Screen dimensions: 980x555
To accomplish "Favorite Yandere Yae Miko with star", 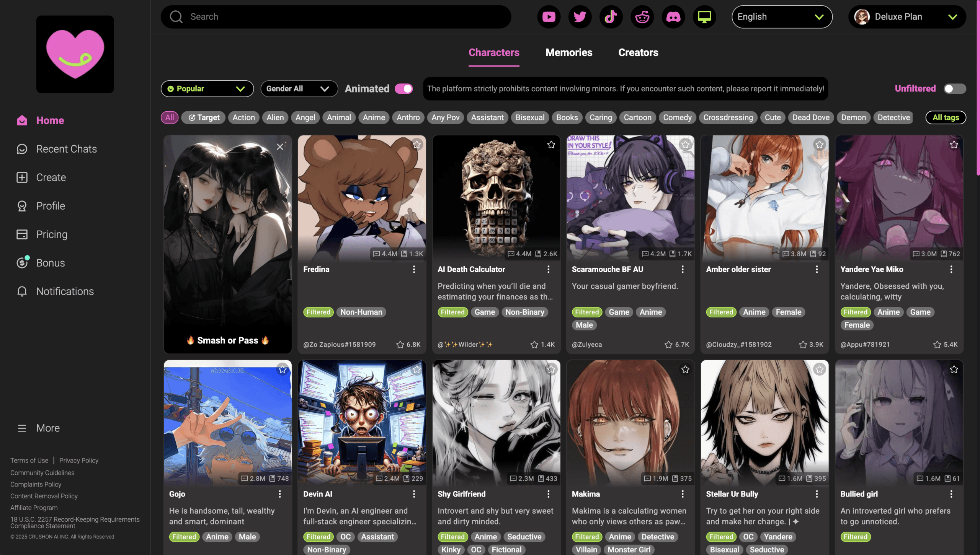I will (954, 145).
